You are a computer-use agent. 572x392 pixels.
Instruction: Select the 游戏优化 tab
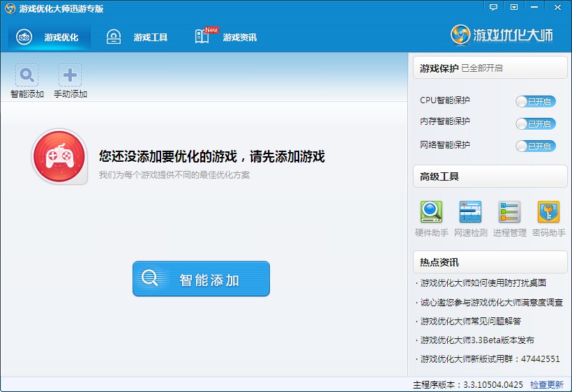tap(49, 37)
